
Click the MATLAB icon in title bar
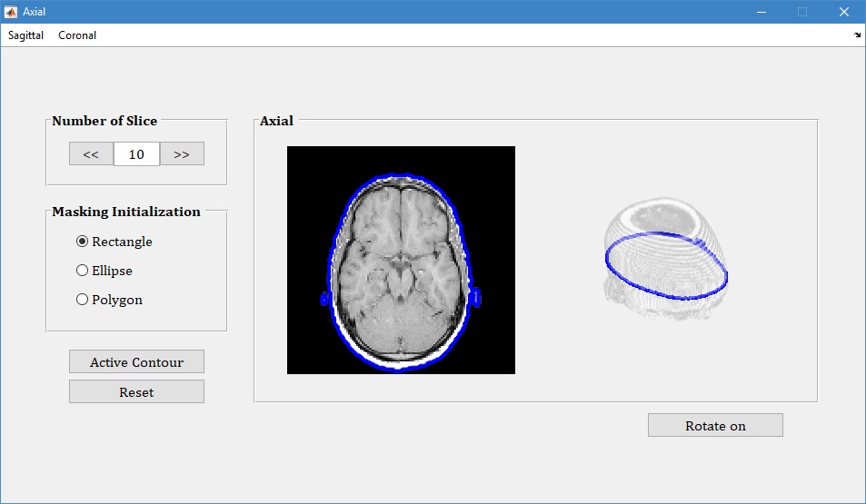pyautogui.click(x=11, y=12)
